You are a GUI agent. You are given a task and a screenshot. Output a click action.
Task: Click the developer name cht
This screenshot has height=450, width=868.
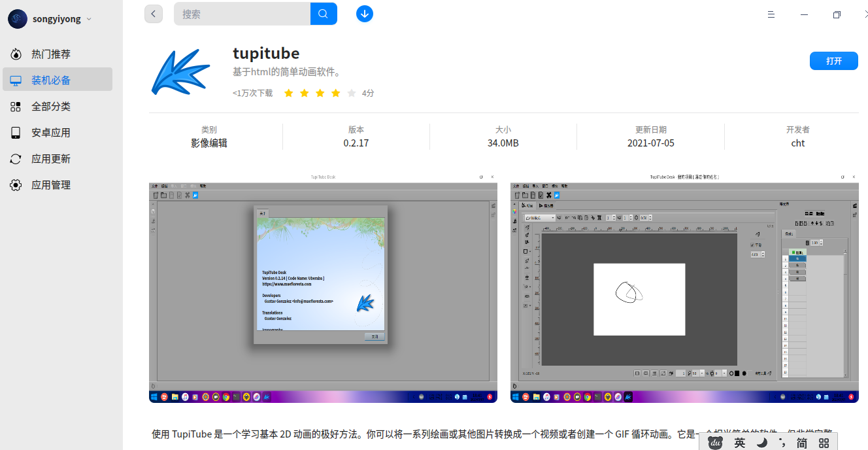tap(798, 143)
